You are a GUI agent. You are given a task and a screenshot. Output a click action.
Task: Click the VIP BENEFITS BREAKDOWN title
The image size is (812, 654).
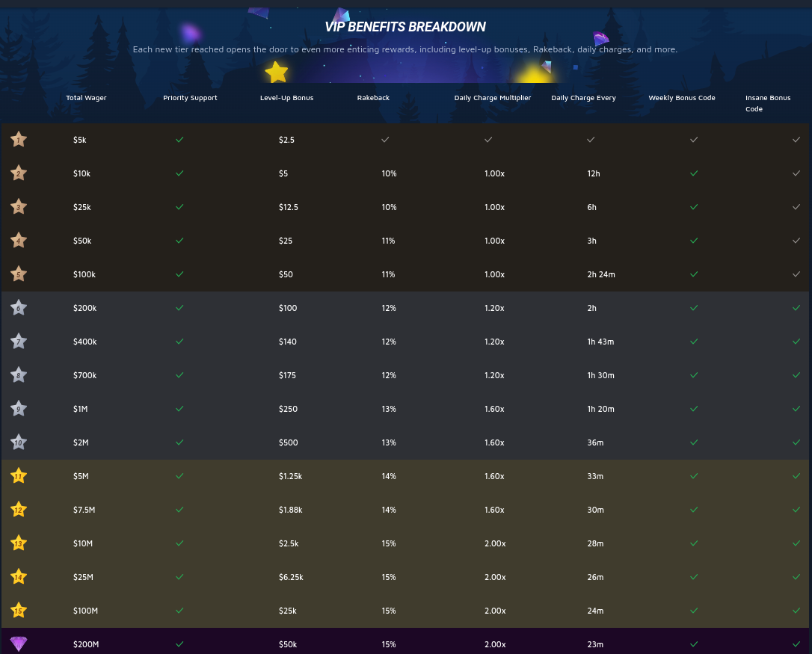405,26
